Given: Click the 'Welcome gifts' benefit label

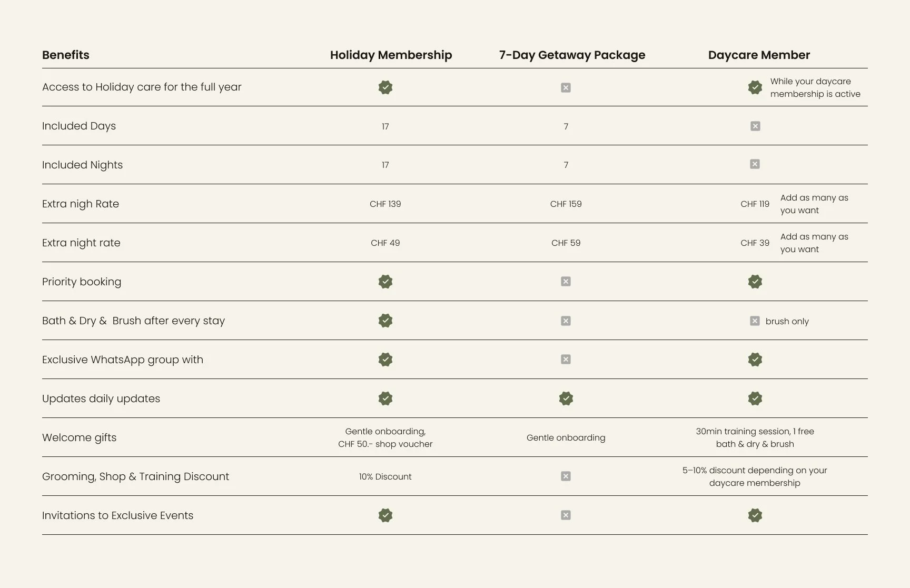Looking at the screenshot, I should click(79, 437).
